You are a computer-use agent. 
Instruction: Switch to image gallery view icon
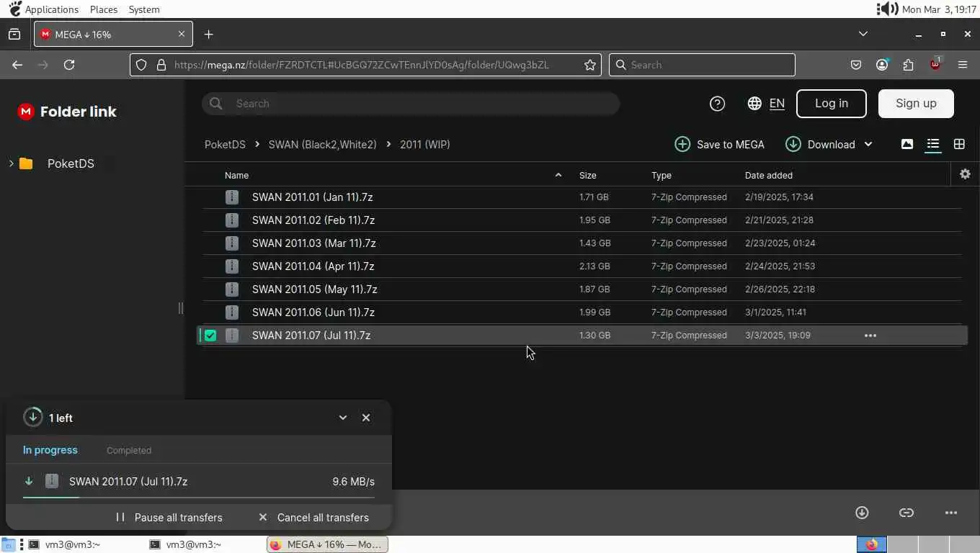[x=907, y=144]
